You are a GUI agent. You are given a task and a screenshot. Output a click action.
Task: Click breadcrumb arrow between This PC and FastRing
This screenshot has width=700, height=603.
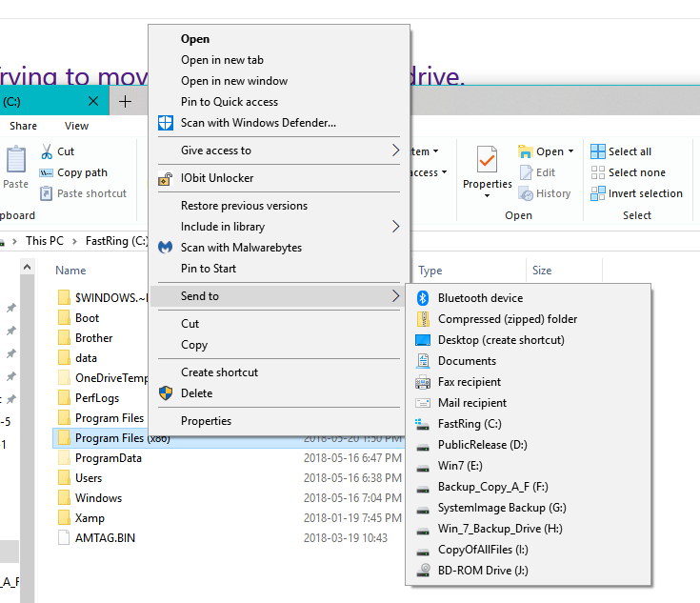(x=74, y=241)
